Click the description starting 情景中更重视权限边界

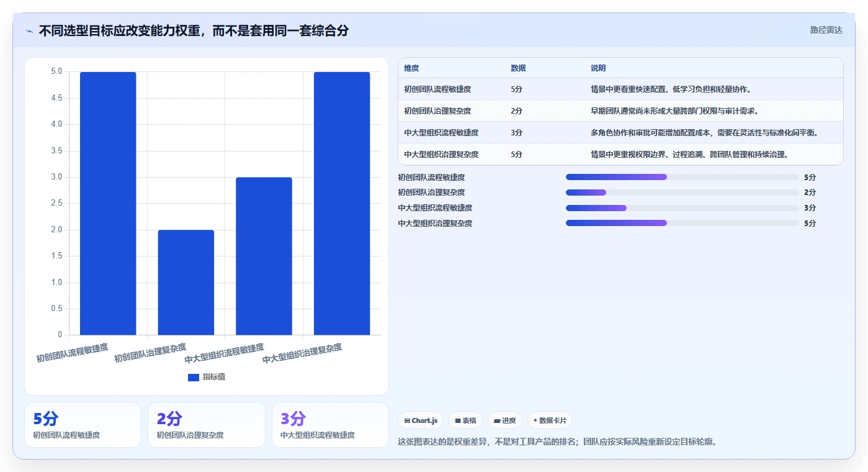[x=690, y=155]
